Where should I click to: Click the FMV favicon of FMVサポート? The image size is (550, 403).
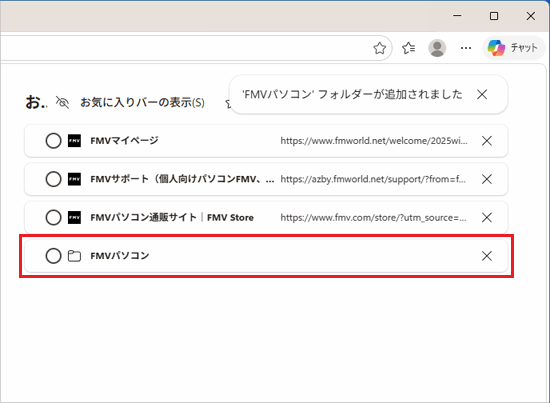point(74,179)
